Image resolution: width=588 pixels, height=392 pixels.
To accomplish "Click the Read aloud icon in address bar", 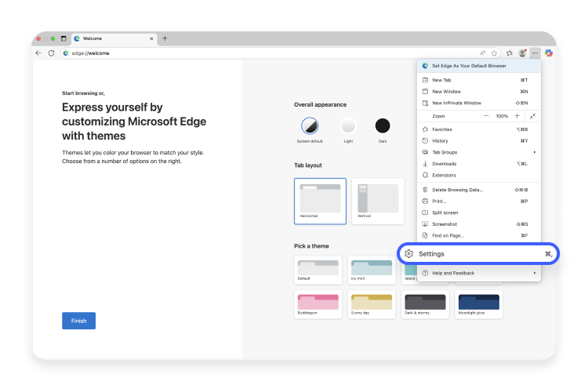I will click(x=483, y=53).
